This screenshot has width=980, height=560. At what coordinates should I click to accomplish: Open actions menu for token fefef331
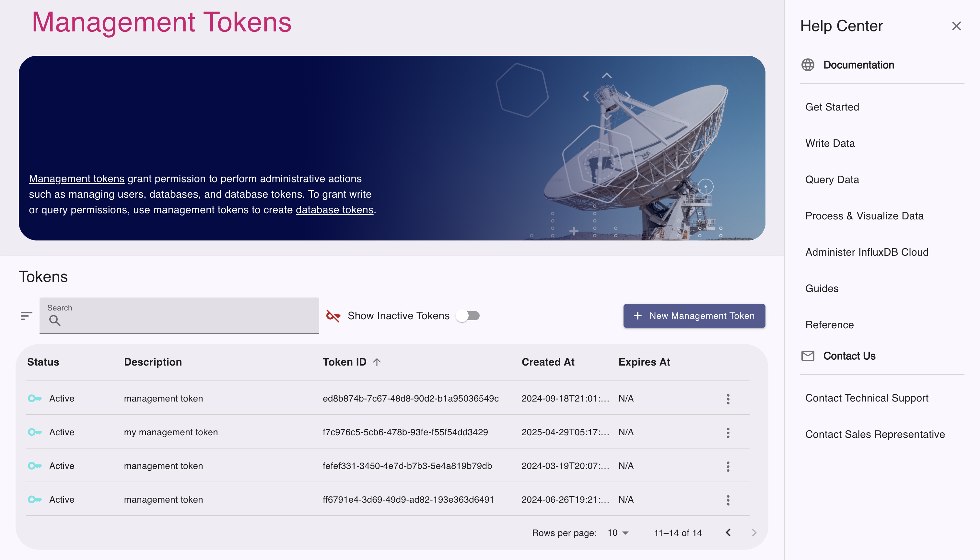(728, 466)
